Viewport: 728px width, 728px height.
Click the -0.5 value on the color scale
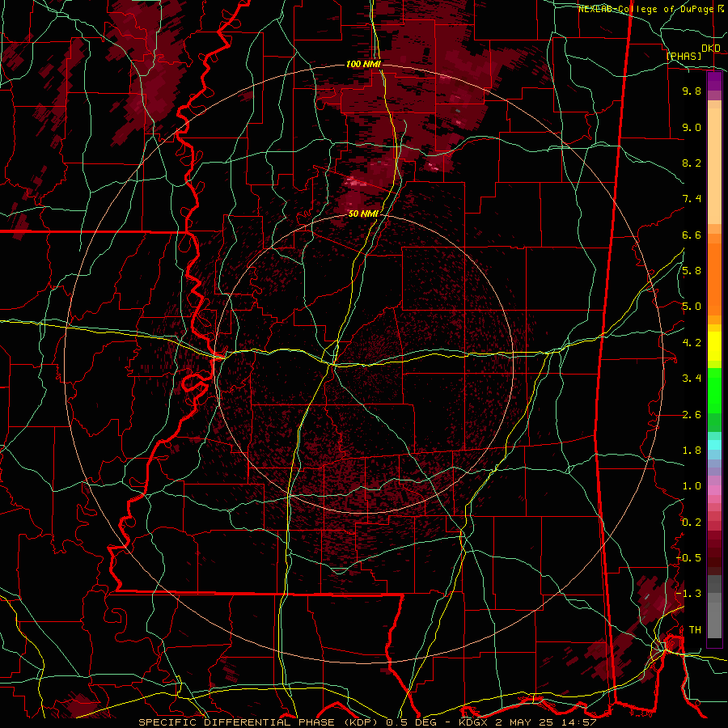[x=688, y=558]
